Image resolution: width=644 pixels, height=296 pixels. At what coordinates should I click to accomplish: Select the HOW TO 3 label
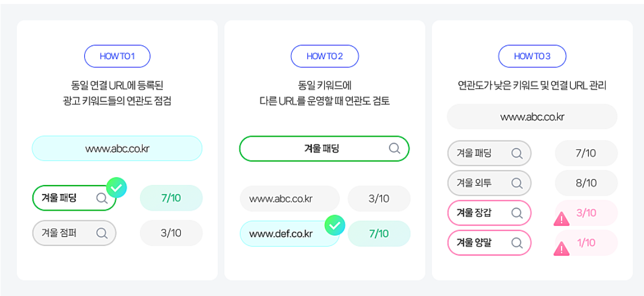click(532, 56)
